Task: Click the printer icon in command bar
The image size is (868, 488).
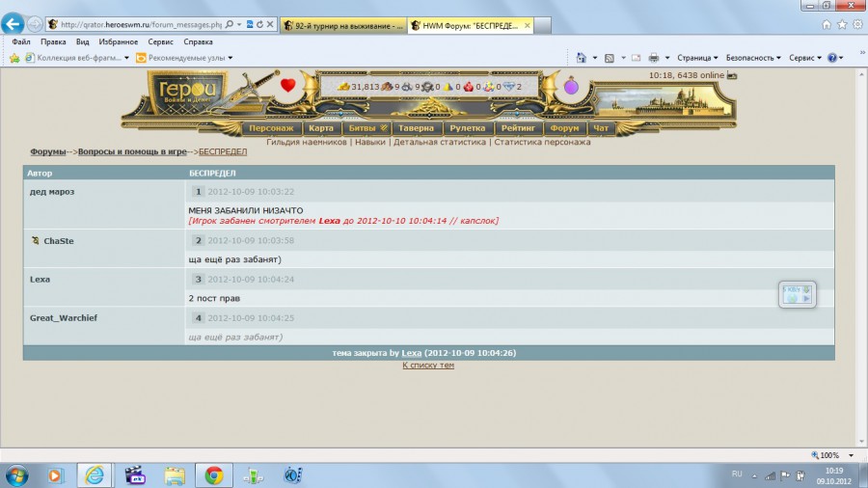Action: pyautogui.click(x=654, y=58)
